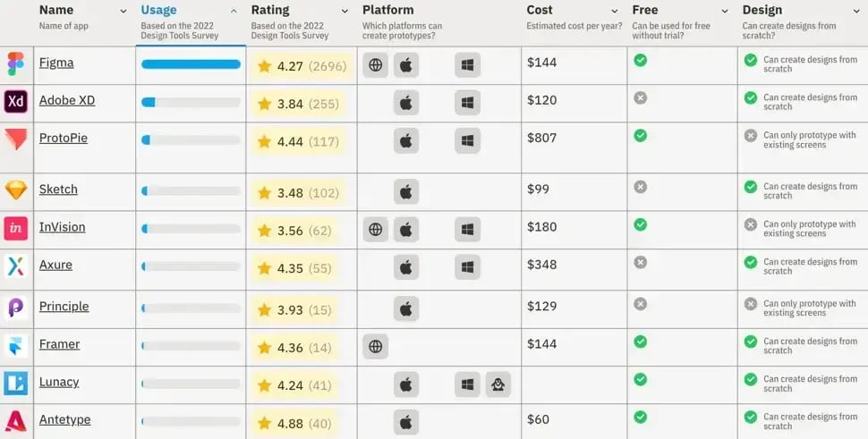The image size is (868, 439).
Task: Click the Axure logo icon
Action: tap(15, 266)
